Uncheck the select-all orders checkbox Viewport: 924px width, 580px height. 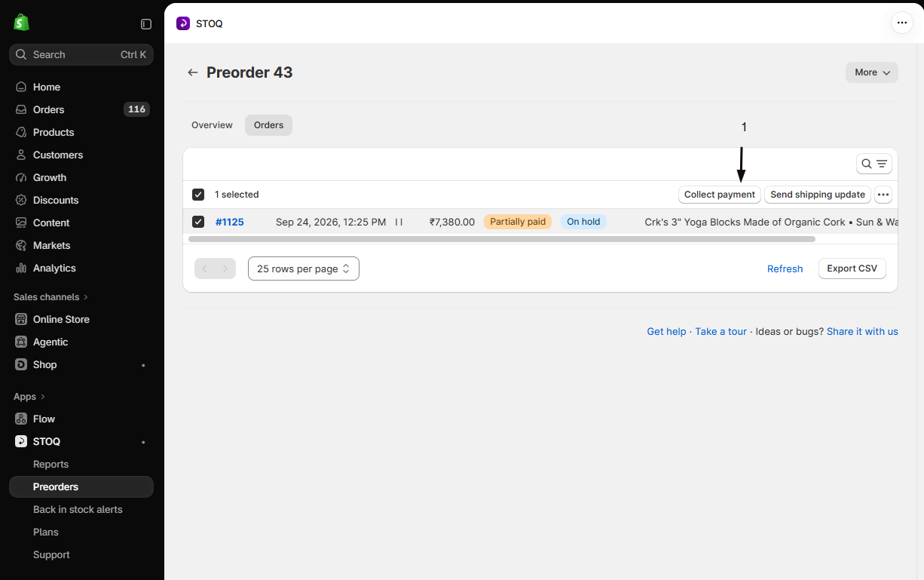coord(198,195)
